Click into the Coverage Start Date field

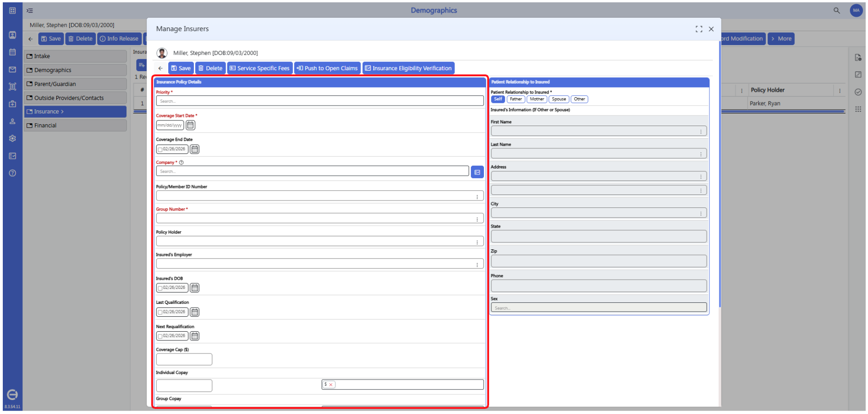[170, 125]
